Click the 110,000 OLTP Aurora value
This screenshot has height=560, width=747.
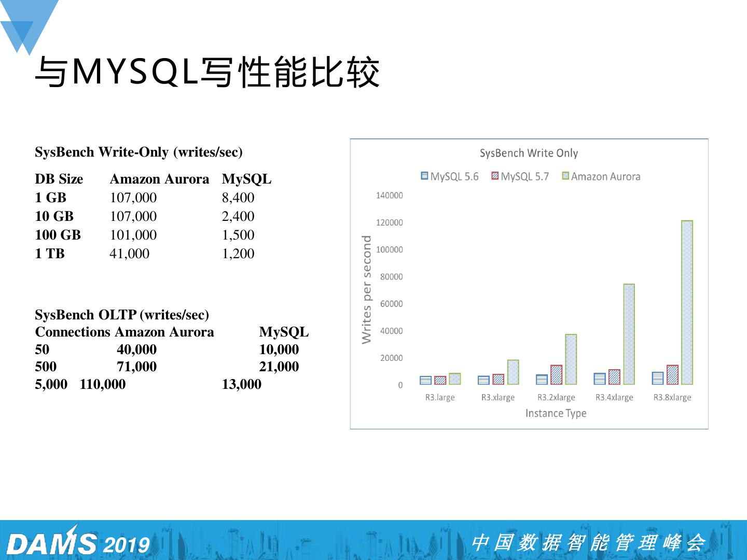103,384
